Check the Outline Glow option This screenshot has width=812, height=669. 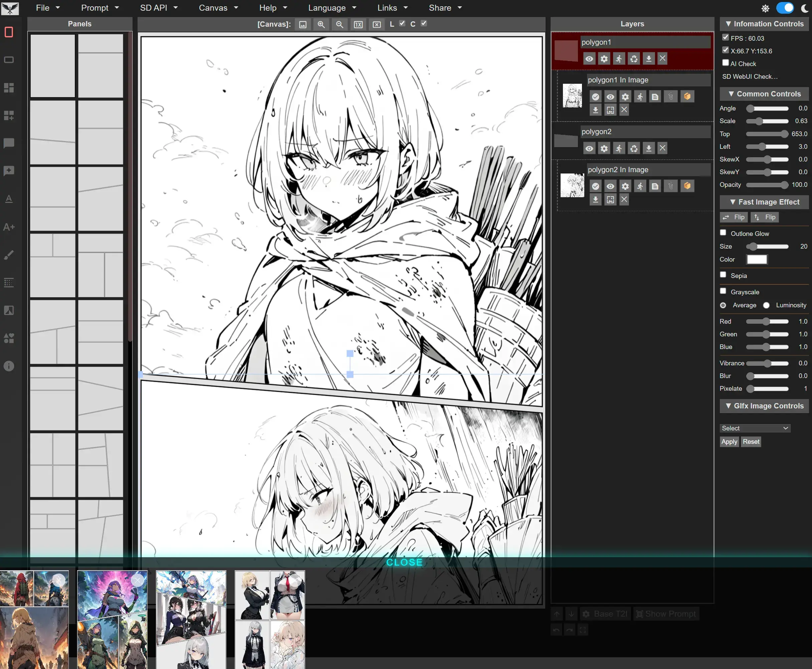tap(723, 232)
